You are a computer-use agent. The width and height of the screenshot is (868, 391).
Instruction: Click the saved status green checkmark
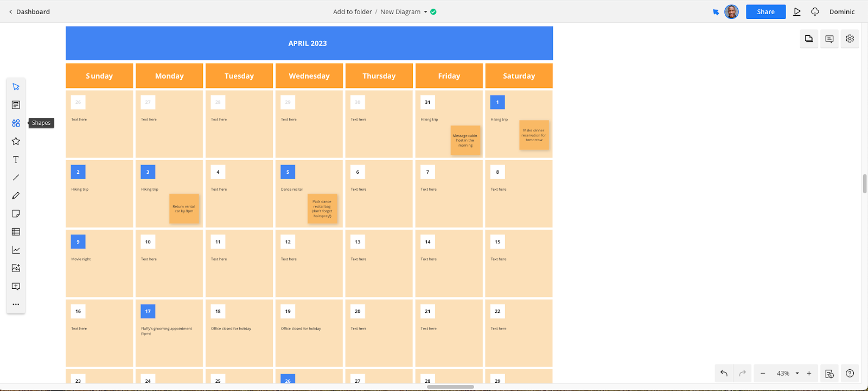(433, 11)
